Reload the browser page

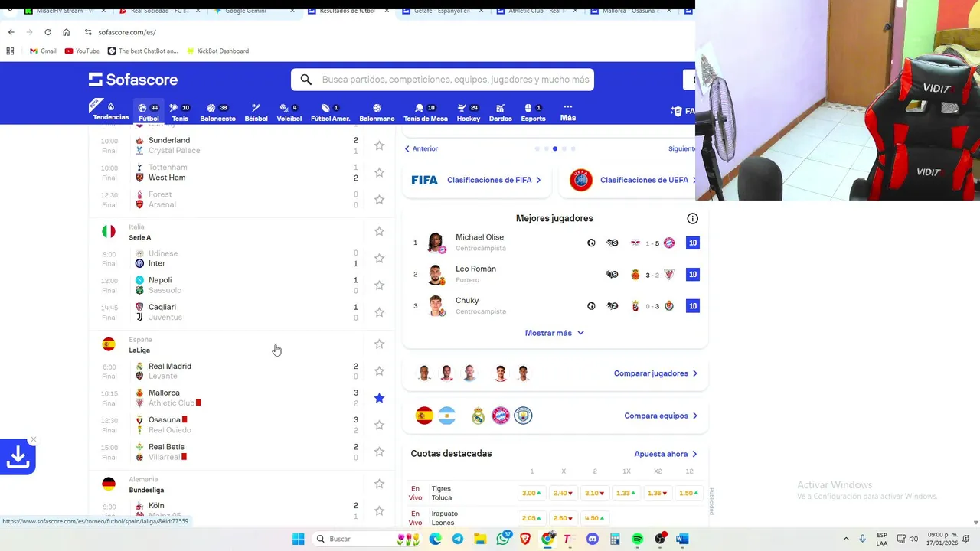[x=47, y=32]
